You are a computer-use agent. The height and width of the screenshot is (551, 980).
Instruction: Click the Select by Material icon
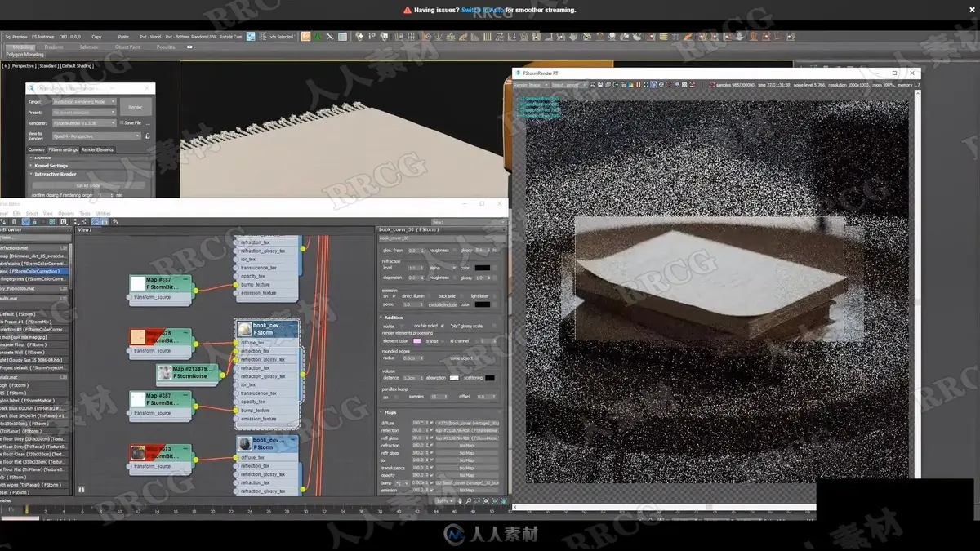click(x=115, y=221)
